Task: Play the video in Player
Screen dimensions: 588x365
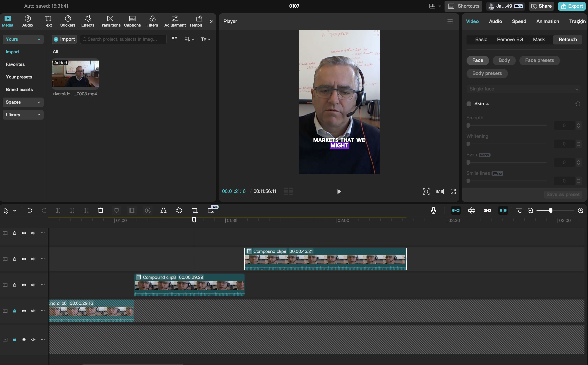Action: (339, 191)
